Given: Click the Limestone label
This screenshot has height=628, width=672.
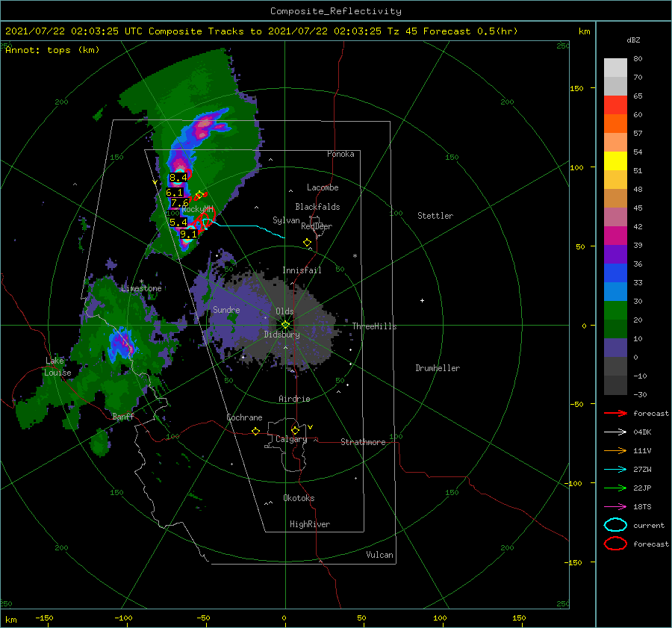Looking at the screenshot, I should [141, 288].
